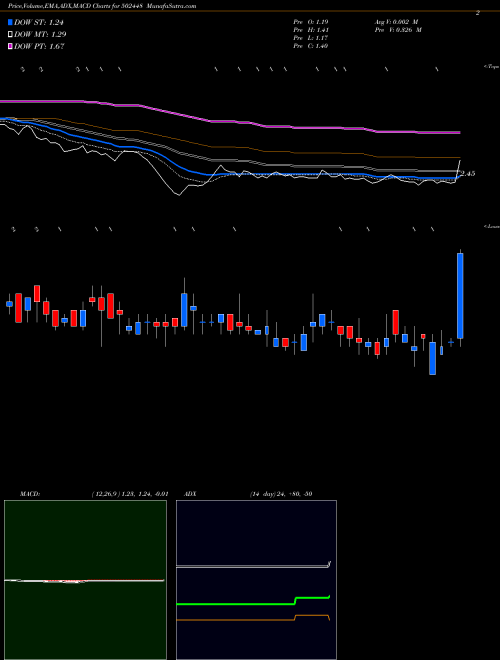Click the chart title with MunafaSutra.com

[x=102, y=6]
